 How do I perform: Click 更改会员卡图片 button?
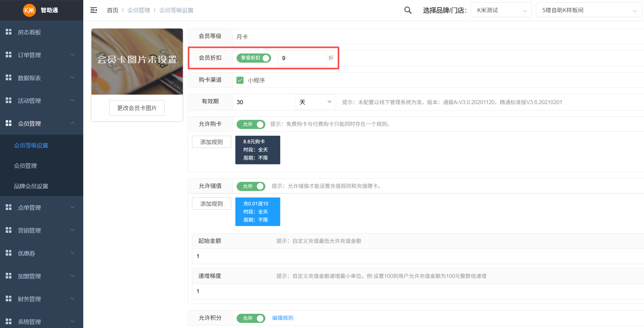pos(137,108)
